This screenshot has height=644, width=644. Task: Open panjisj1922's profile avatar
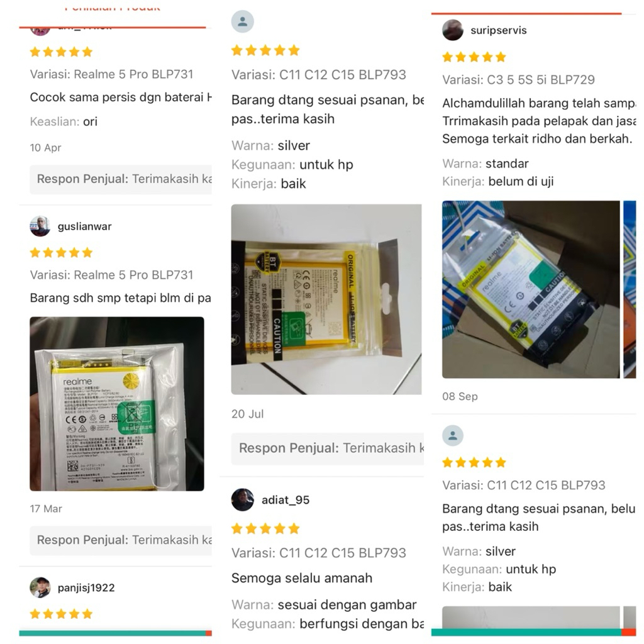pos(40,588)
